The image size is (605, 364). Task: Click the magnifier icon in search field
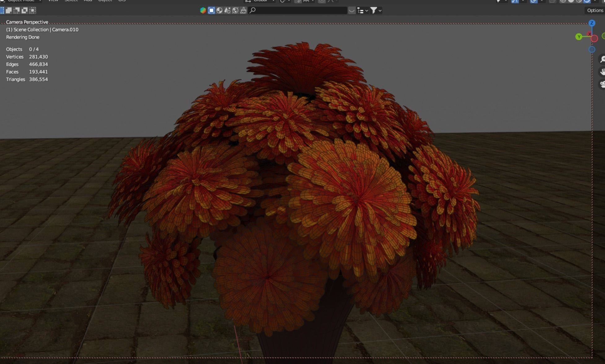tap(253, 11)
